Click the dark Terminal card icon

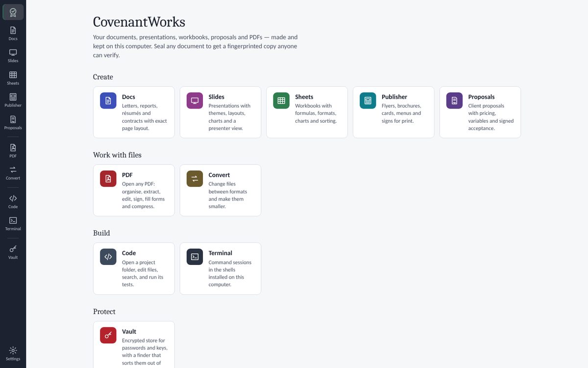click(x=195, y=257)
